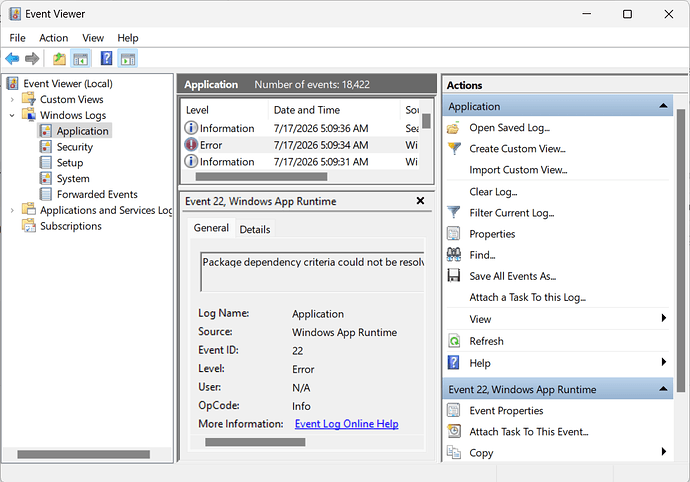This screenshot has width=690, height=482.
Task: Click the green Refresh icon
Action: [x=454, y=341]
